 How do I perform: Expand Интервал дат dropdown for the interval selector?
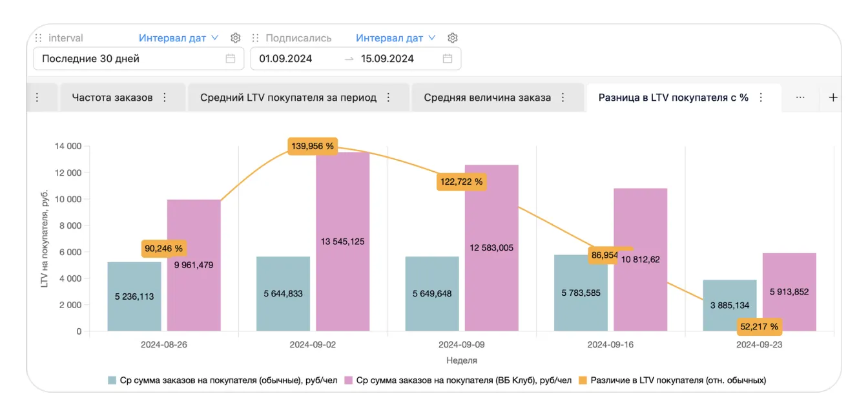click(179, 38)
